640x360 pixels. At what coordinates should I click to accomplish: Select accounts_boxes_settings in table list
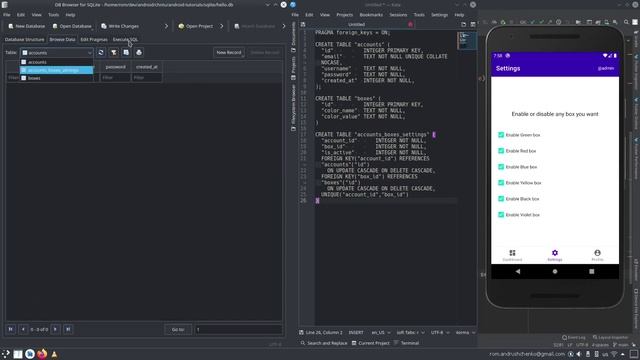coord(57,70)
